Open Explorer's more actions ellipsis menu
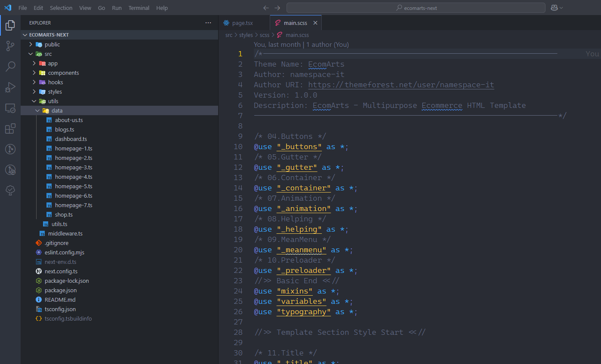The width and height of the screenshot is (601, 364). click(208, 23)
